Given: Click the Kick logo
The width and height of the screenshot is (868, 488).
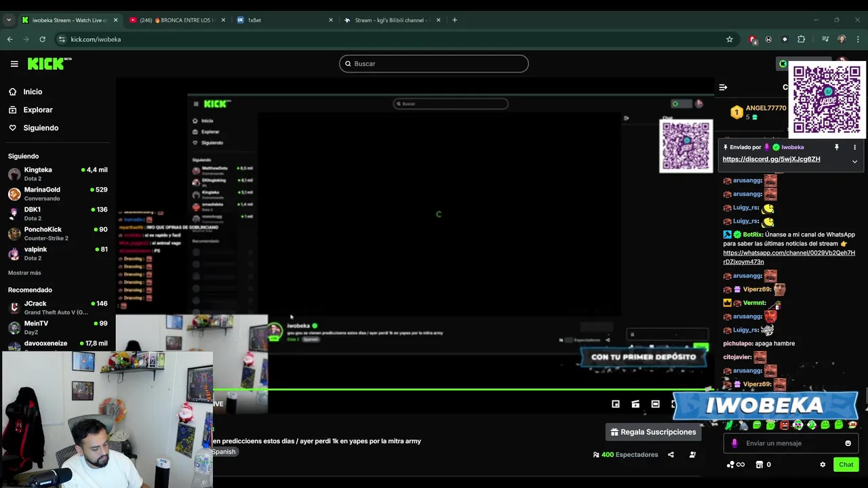Looking at the screenshot, I should pyautogui.click(x=50, y=64).
